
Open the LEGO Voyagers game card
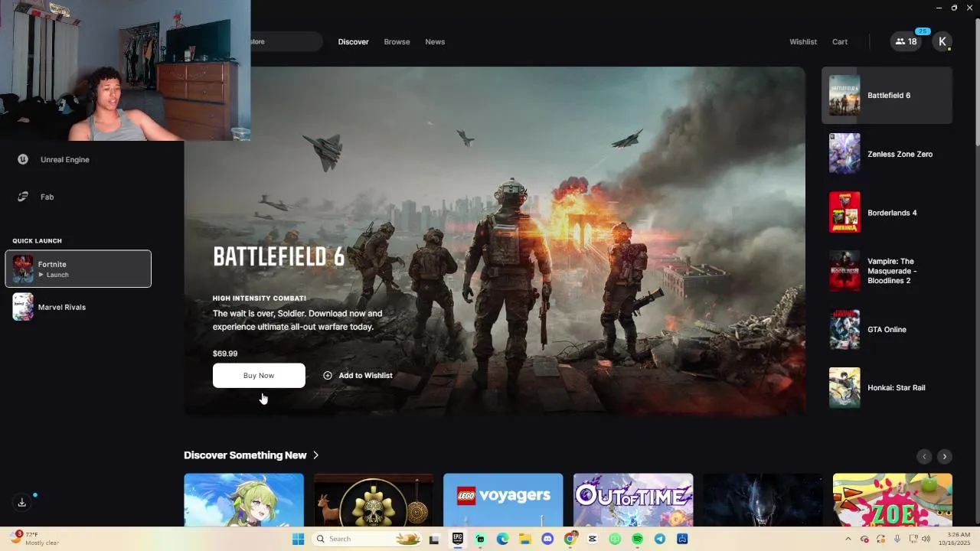(x=503, y=500)
